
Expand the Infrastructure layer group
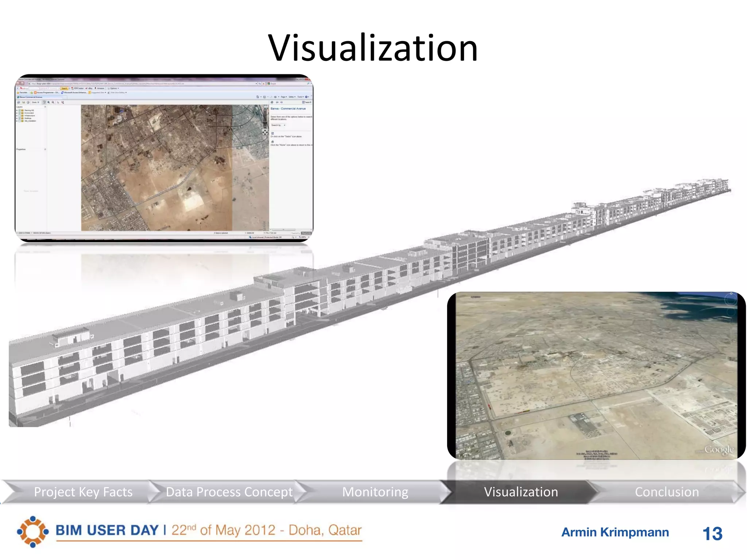click(x=17, y=116)
